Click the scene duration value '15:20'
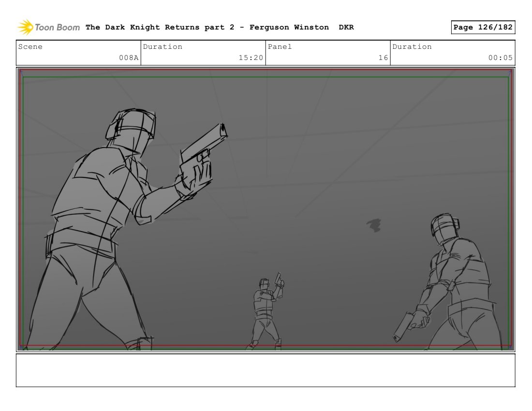 coord(251,58)
